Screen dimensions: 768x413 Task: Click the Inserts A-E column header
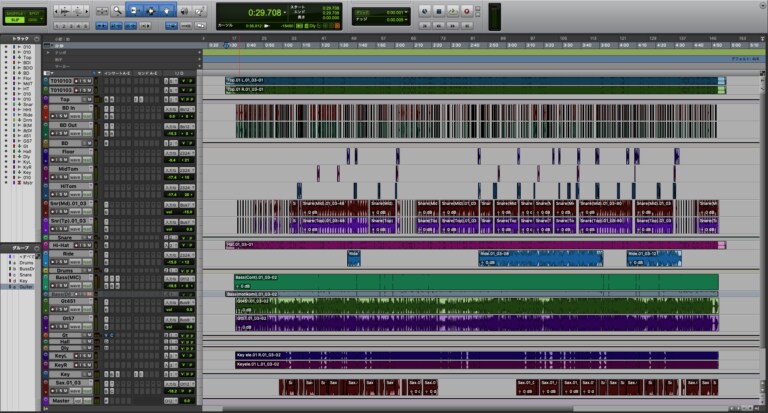[x=117, y=73]
